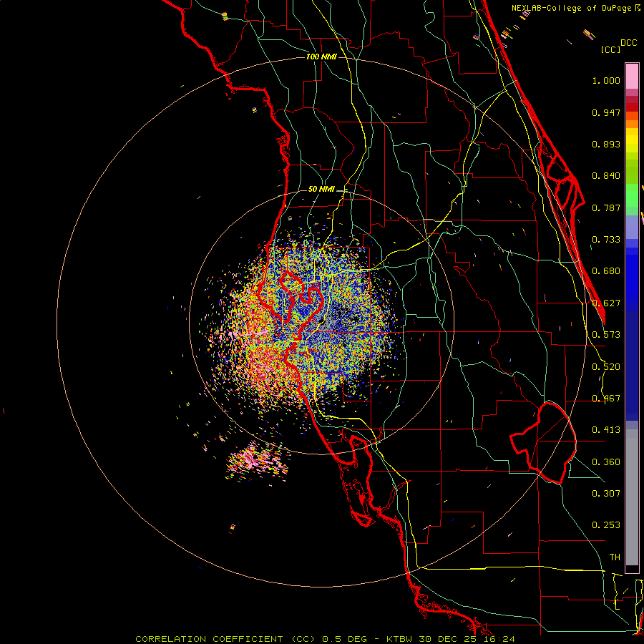
Task: Select the DCC product label
Action: (x=628, y=43)
